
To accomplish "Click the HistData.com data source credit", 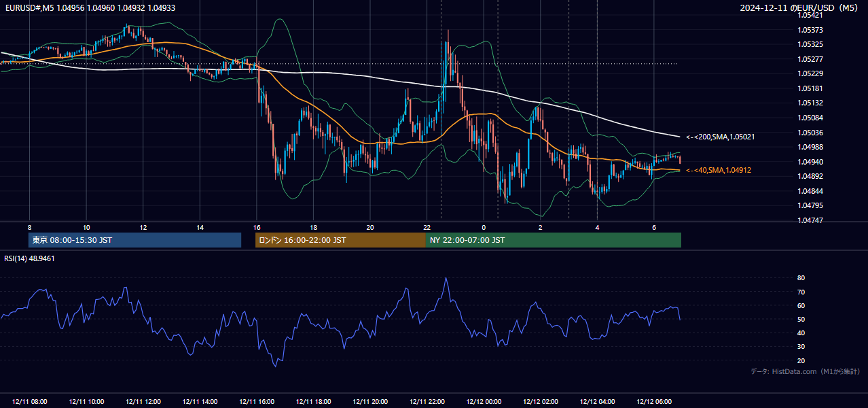I will (x=805, y=371).
